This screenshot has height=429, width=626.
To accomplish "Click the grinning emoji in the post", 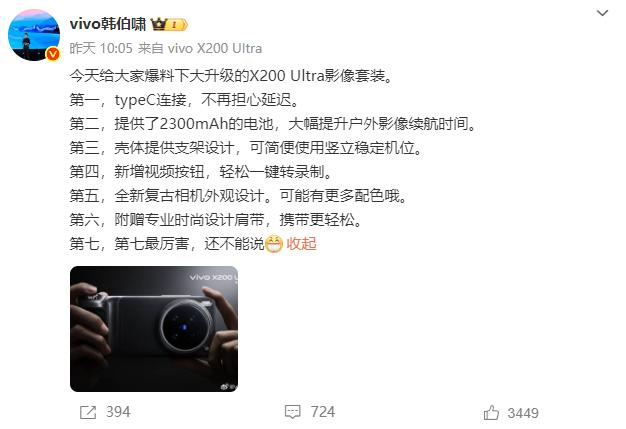I will point(274,244).
